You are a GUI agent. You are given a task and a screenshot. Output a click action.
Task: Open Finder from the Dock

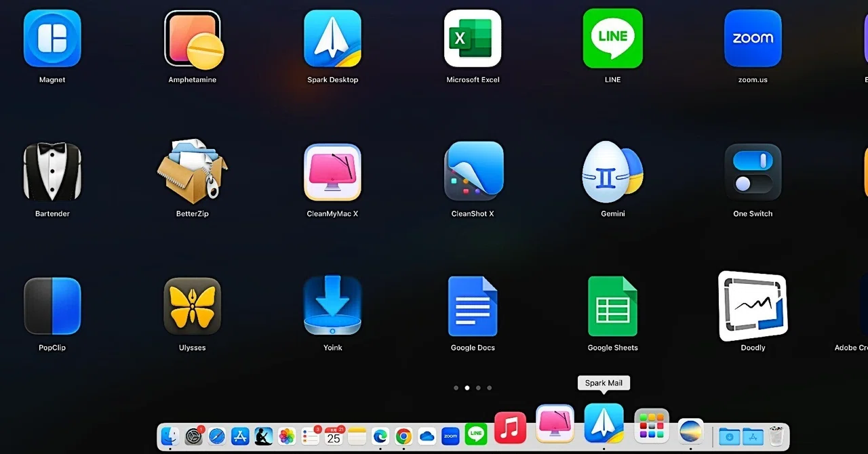pyautogui.click(x=170, y=436)
